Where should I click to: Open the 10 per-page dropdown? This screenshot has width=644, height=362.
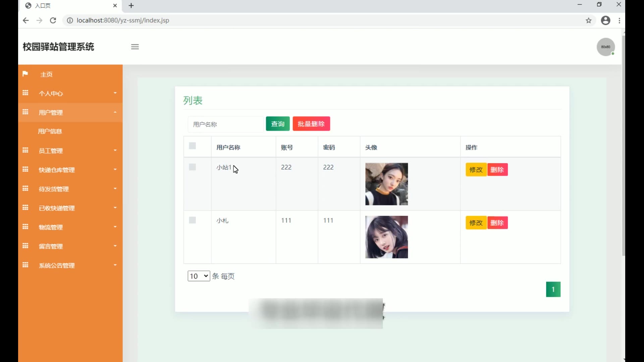click(x=199, y=276)
